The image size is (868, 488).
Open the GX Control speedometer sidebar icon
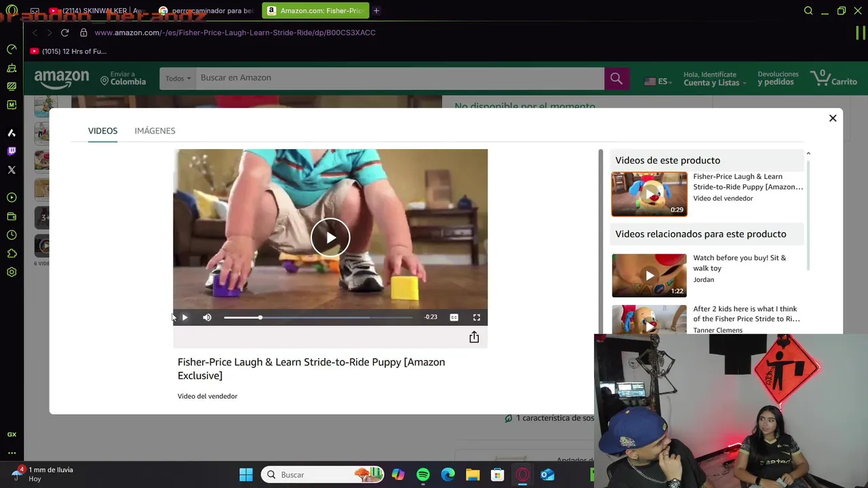(12, 49)
